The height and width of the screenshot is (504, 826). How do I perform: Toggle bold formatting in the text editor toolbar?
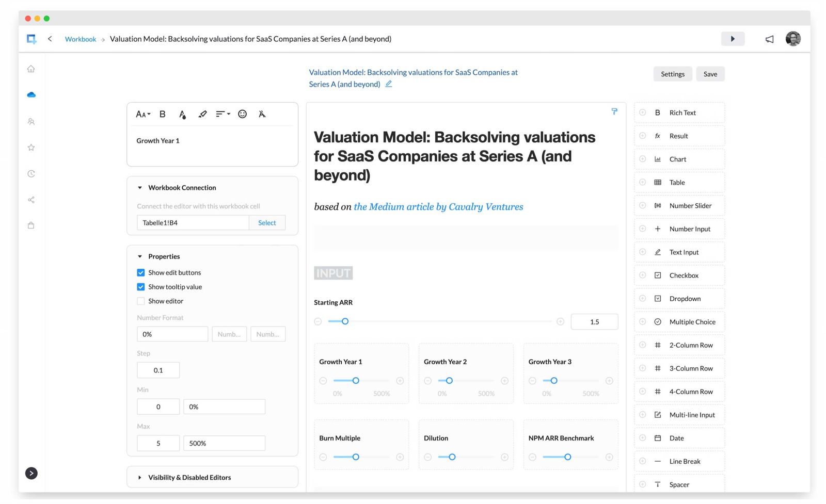(x=162, y=114)
